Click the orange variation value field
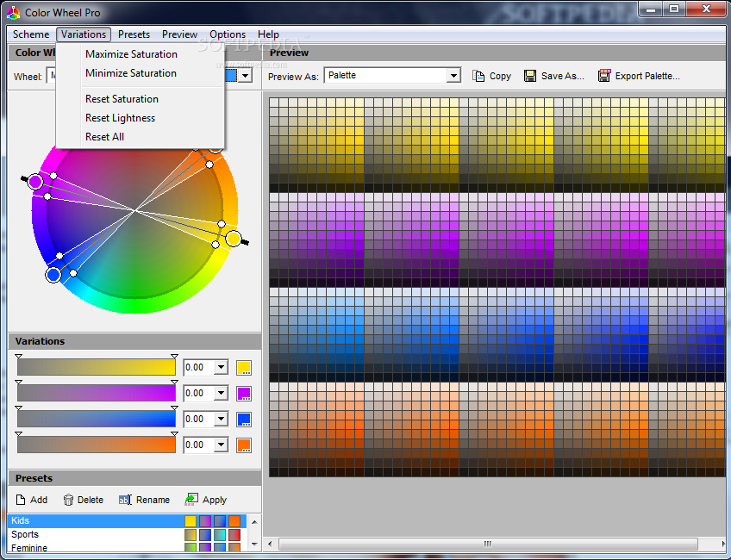Screen dimensions: 731x560 coord(198,445)
